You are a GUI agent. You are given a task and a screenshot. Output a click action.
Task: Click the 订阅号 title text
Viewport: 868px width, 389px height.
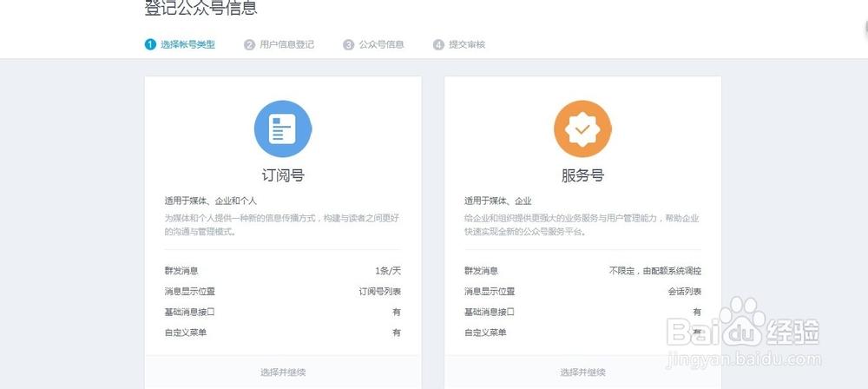click(x=283, y=175)
